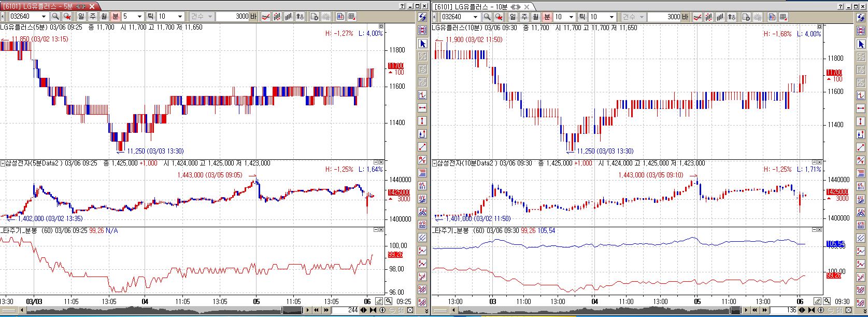This screenshot has height=317, width=868.
Task: Click the 3000 bar count field in the 10분 window
Action: click(x=664, y=17)
